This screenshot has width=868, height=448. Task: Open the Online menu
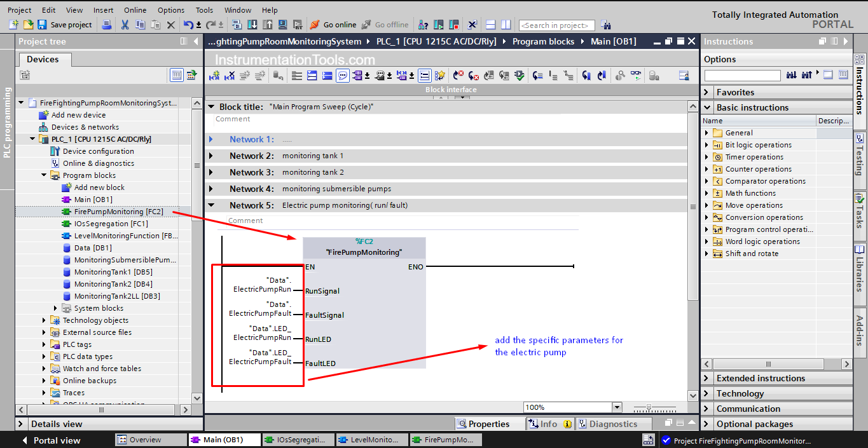(x=135, y=10)
